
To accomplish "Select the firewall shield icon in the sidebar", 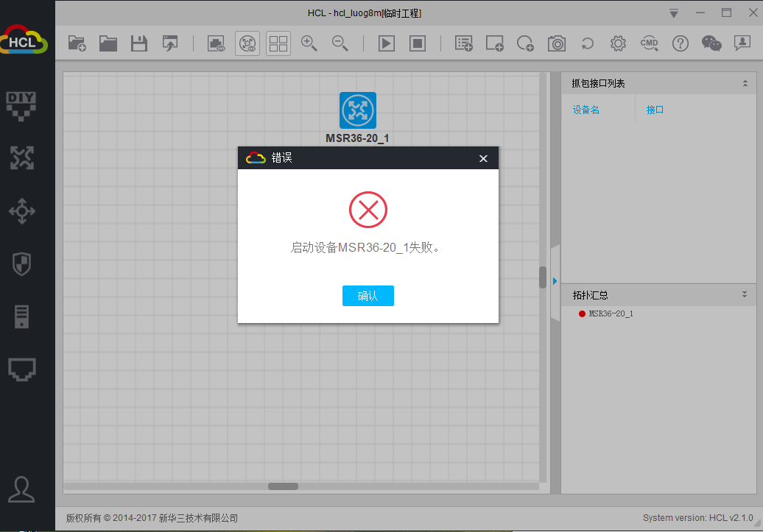I will 21,263.
